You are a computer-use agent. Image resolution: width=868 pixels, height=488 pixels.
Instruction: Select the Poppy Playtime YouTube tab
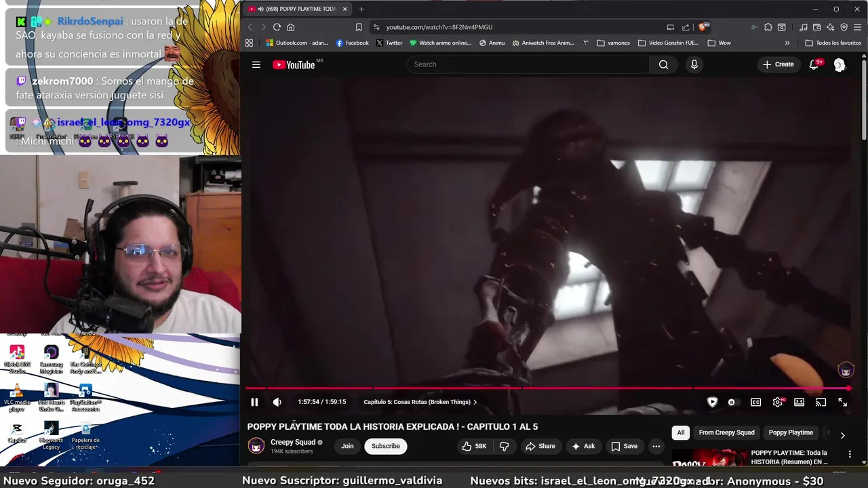297,9
